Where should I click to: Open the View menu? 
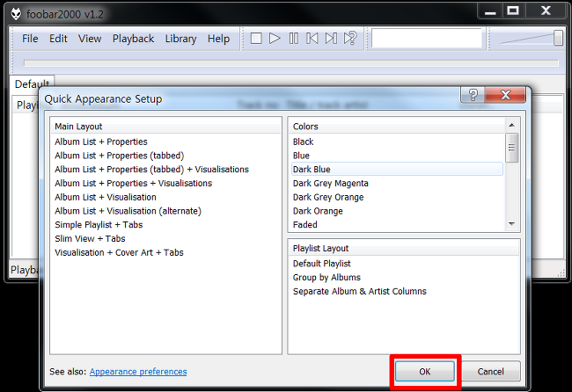[x=90, y=39]
